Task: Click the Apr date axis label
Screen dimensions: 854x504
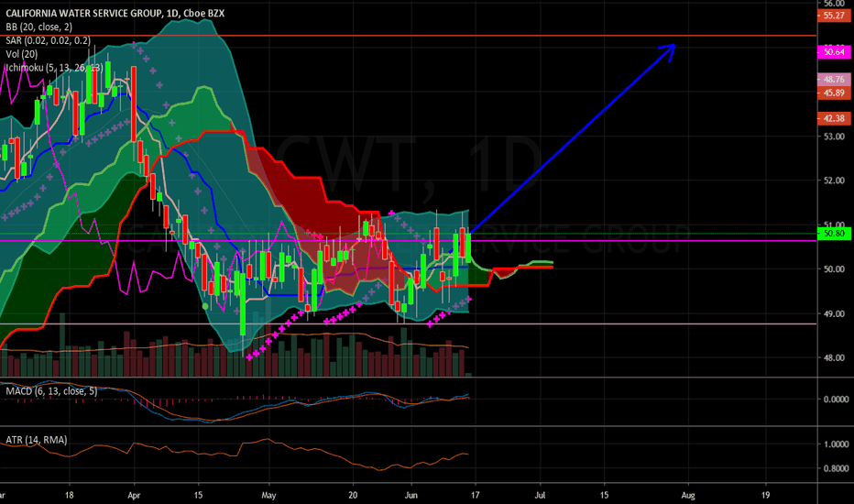Action: pos(134,495)
